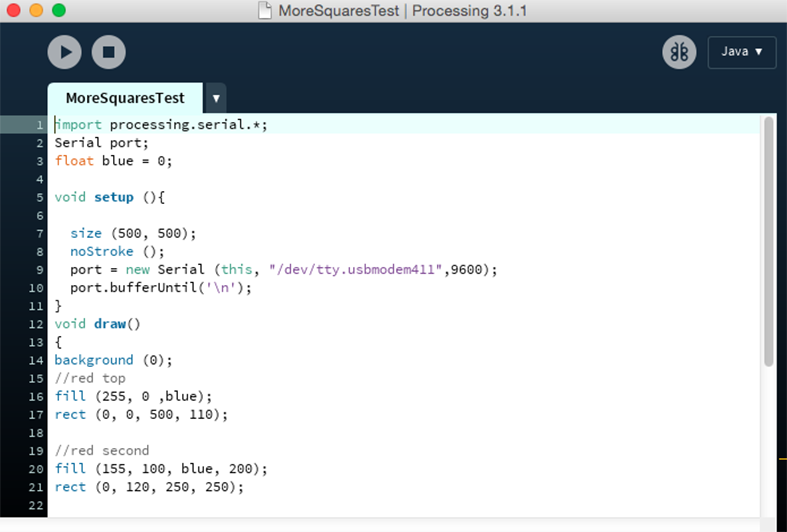The image size is (787, 532).
Task: Click on 'port.bufferUntil' line
Action: [x=161, y=288]
